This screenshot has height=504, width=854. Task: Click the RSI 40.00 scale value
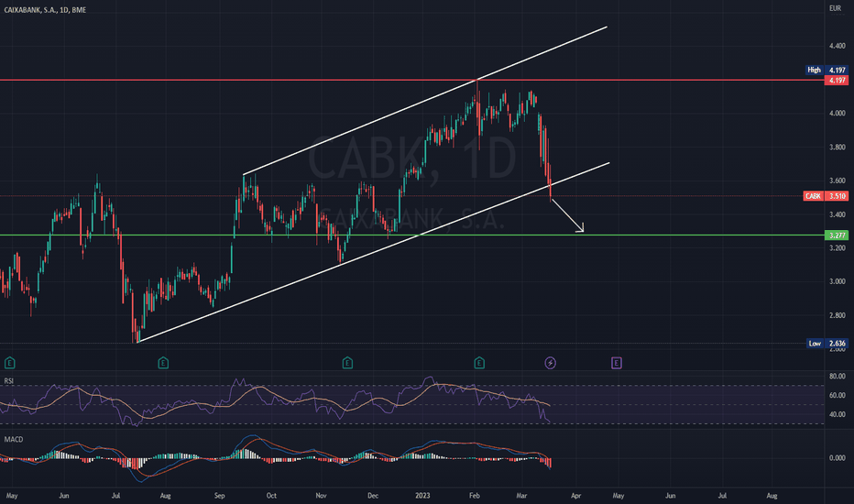838,414
